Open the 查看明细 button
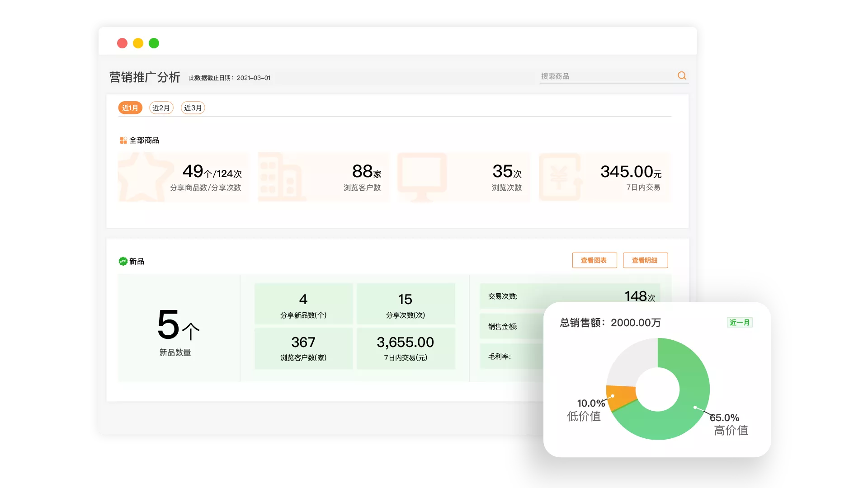The height and width of the screenshot is (488, 868). [645, 260]
